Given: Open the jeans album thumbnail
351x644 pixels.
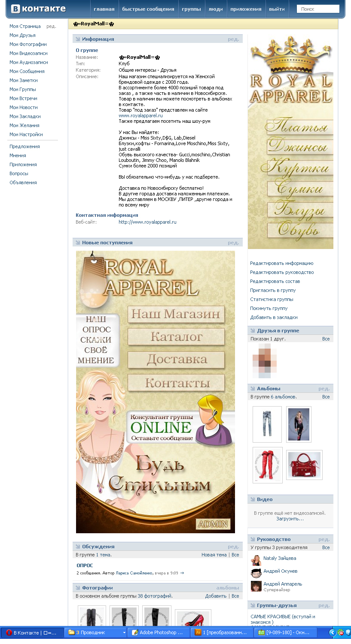Looking at the screenshot, I should 267,424.
